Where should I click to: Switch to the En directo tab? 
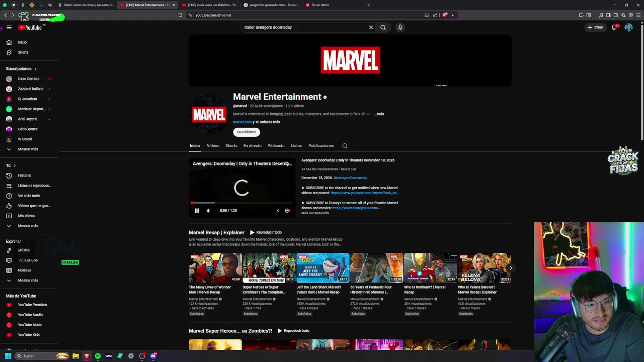tap(252, 146)
